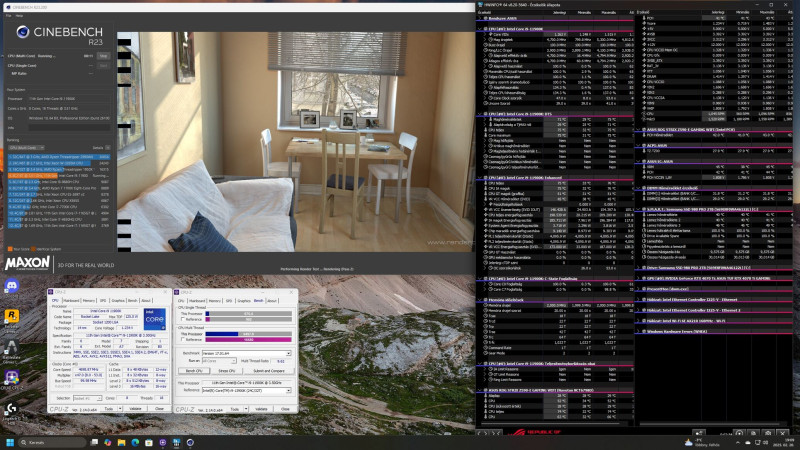Click the Intel Core logo in CPU-Z
The width and height of the screenshot is (800, 450).
pos(154,318)
